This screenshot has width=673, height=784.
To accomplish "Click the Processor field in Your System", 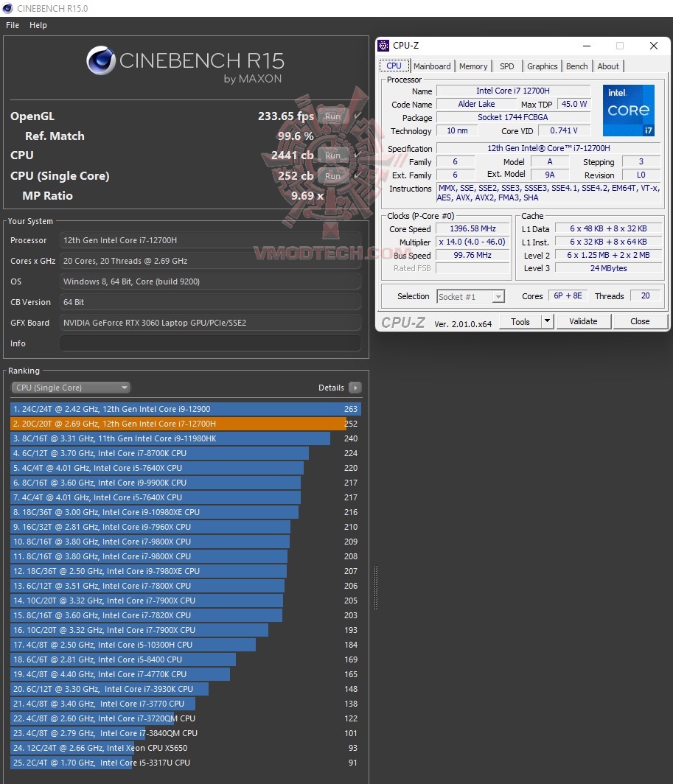I will [x=210, y=240].
